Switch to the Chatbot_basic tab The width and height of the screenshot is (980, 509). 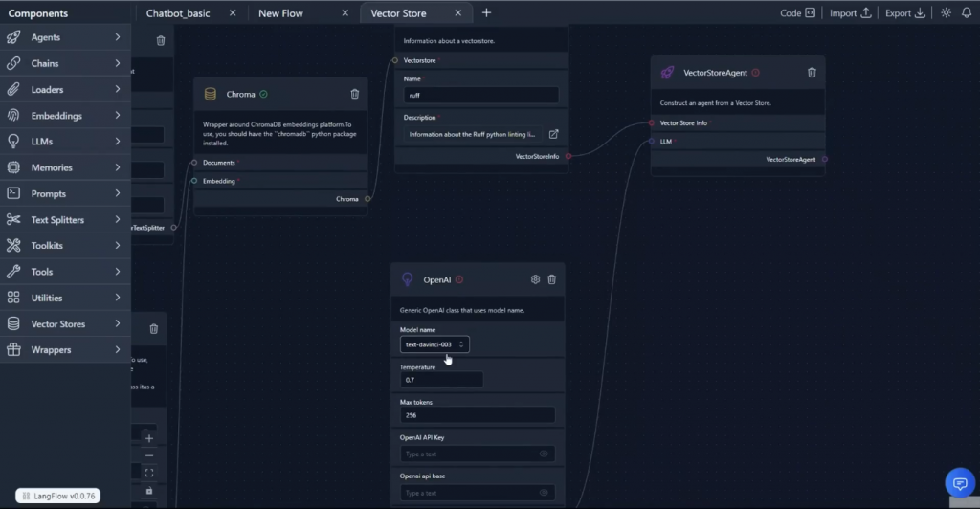tap(178, 13)
